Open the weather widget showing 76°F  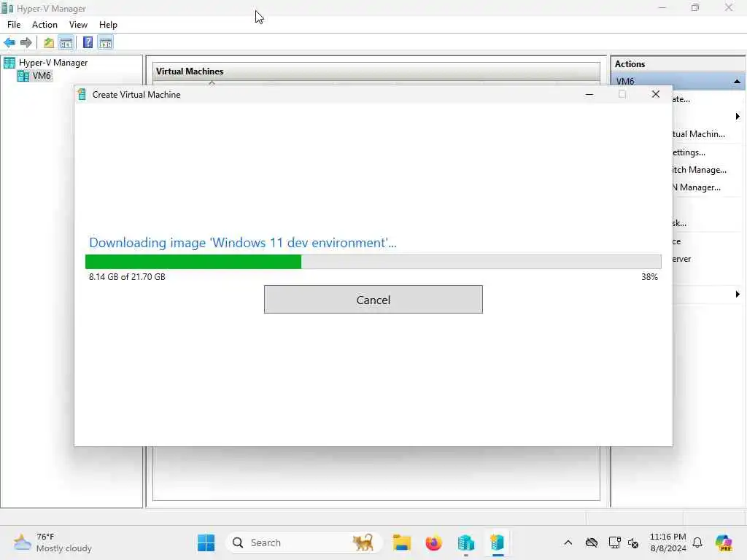click(x=53, y=542)
